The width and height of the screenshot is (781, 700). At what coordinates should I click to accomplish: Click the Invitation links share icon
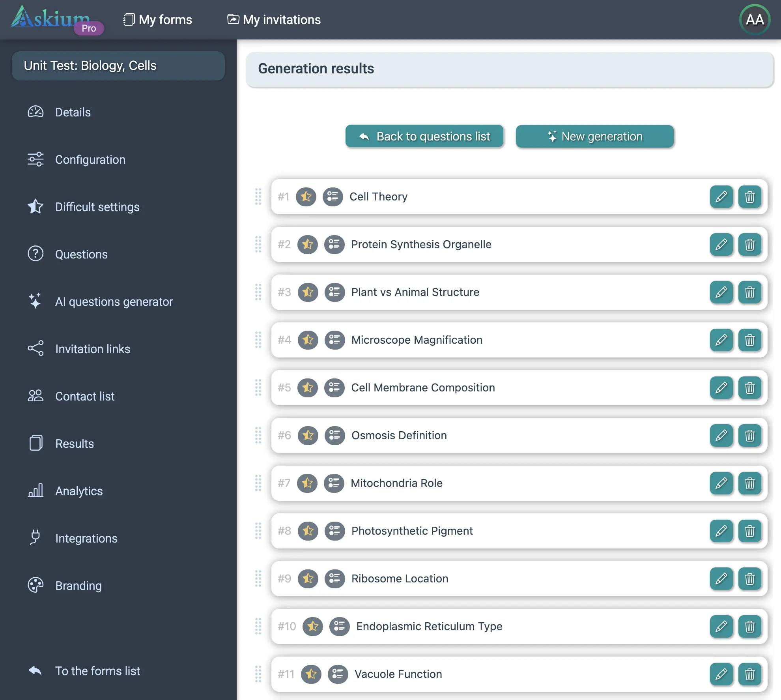pos(35,348)
